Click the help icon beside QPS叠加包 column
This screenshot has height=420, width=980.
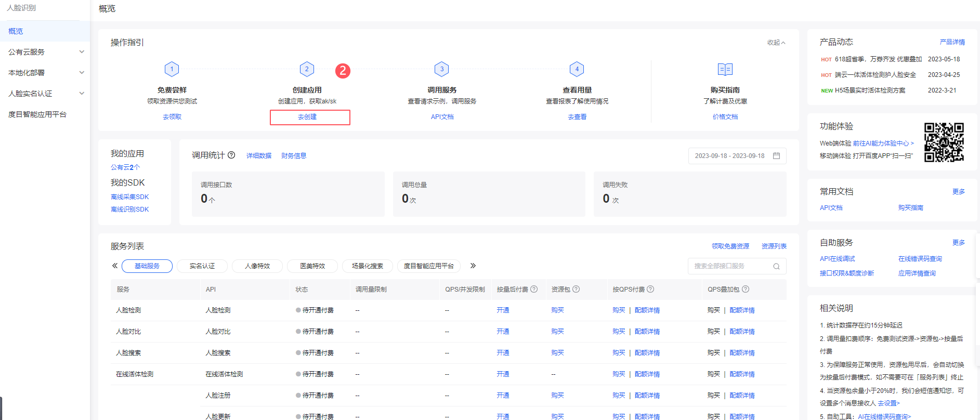coord(746,289)
